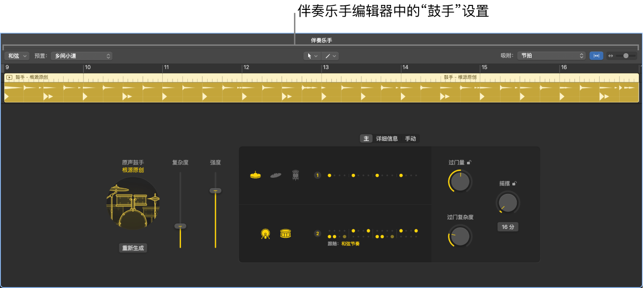Click bar 13 in the ruler
Image resolution: width=644 pixels, height=288 pixels.
pos(325,67)
